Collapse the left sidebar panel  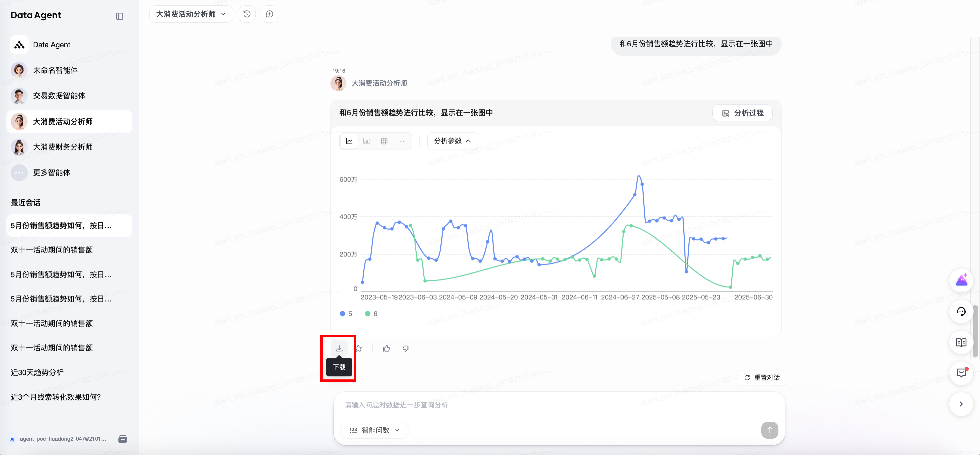119,16
